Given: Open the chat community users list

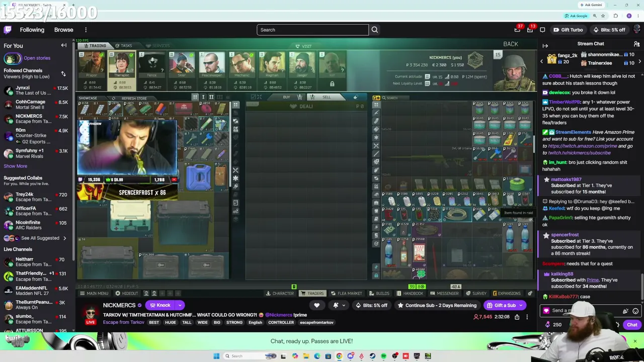Looking at the screenshot, I should (636, 44).
